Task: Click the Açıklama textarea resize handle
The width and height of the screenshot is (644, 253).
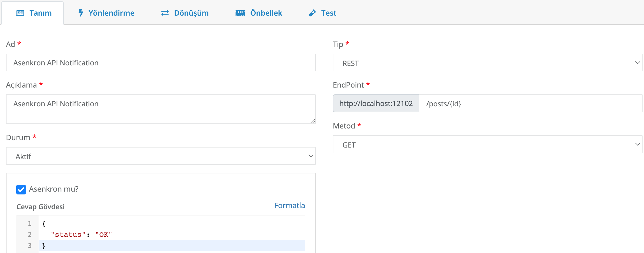Action: 313,121
